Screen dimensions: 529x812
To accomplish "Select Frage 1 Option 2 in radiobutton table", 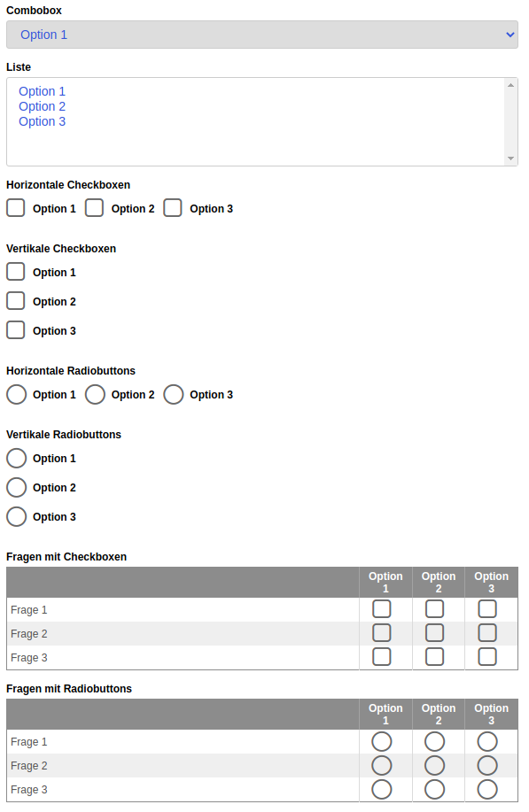I will pos(435,741).
